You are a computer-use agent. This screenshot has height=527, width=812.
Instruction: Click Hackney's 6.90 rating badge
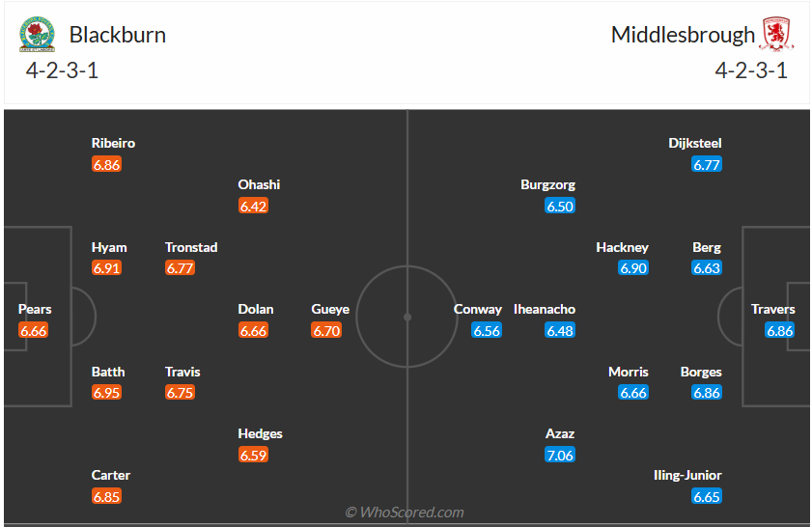[633, 268]
